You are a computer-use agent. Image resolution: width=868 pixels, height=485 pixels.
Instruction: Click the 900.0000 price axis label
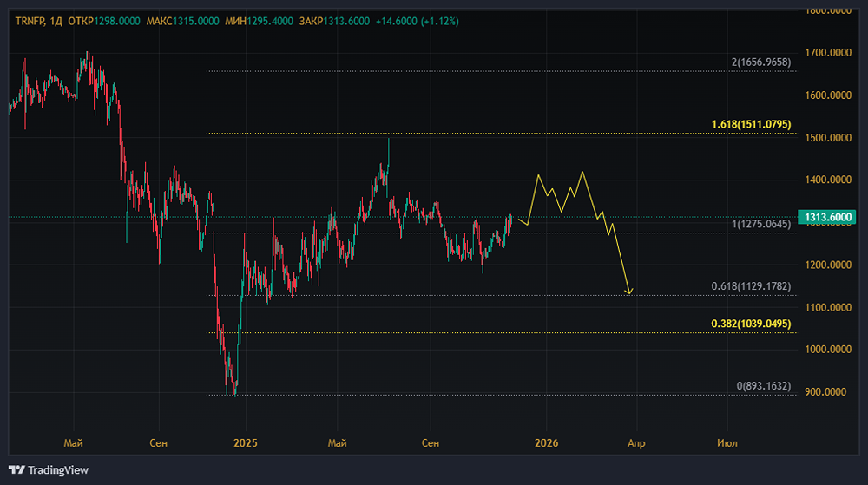825,391
